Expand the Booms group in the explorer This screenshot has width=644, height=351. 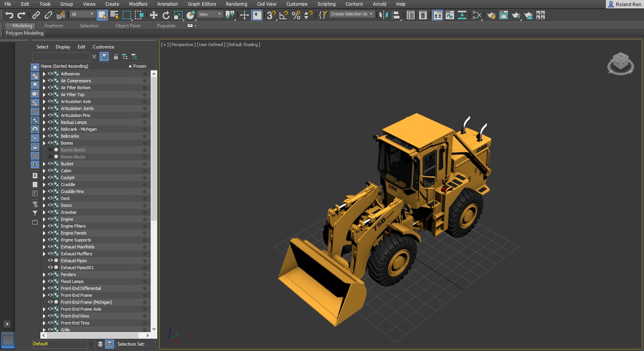click(x=44, y=143)
